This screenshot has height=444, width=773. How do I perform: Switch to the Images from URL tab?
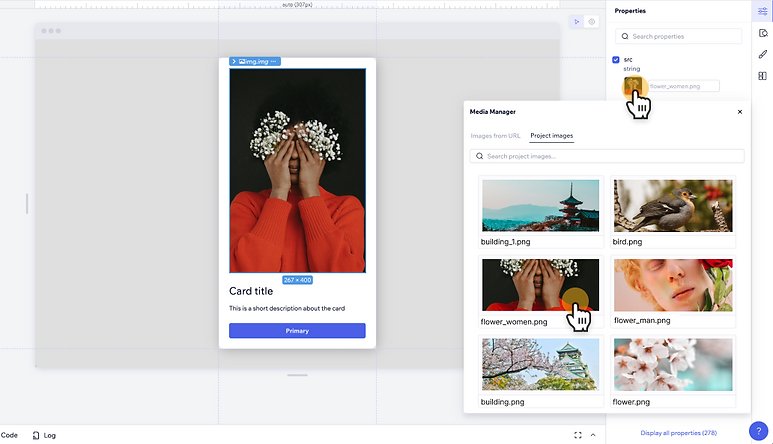coord(495,136)
